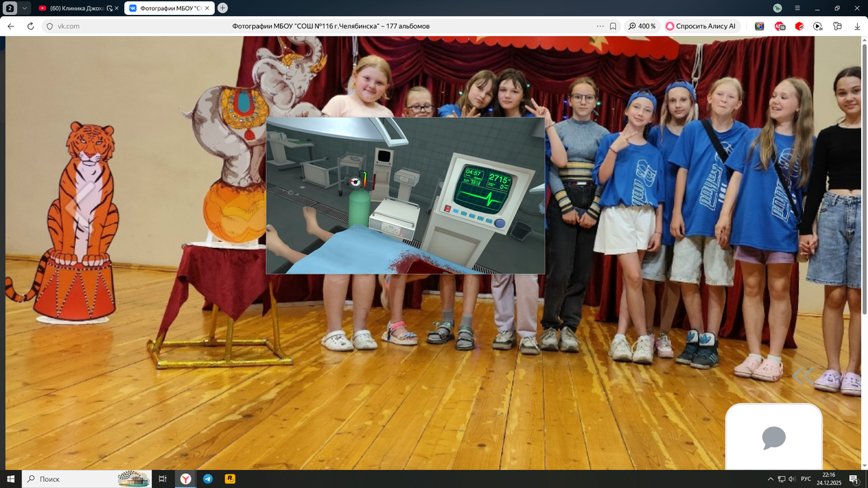868x488 pixels.
Task: Open Task View on the taskbar
Action: [163, 479]
